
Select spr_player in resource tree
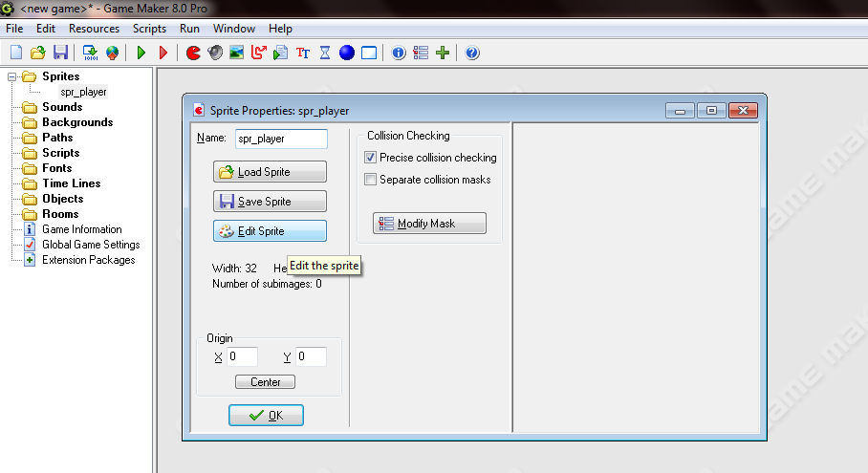pos(83,92)
